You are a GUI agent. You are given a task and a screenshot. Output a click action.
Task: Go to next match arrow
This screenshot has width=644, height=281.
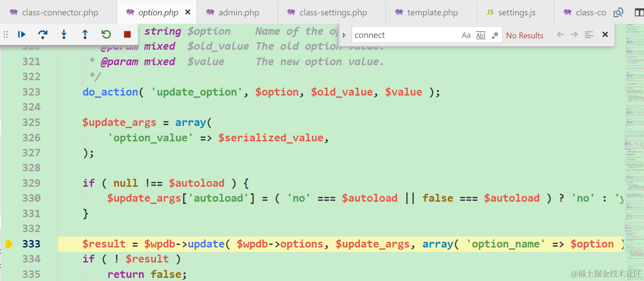pos(574,35)
